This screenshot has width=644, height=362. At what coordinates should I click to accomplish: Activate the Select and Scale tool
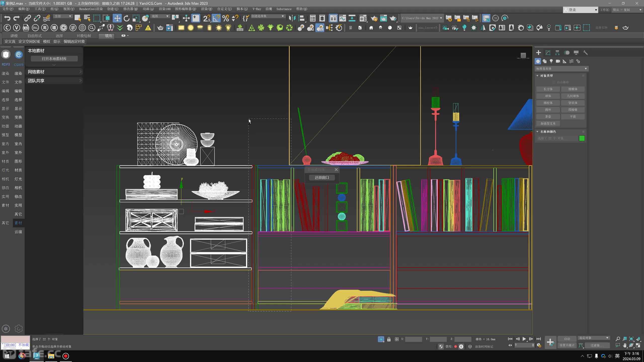[136, 18]
